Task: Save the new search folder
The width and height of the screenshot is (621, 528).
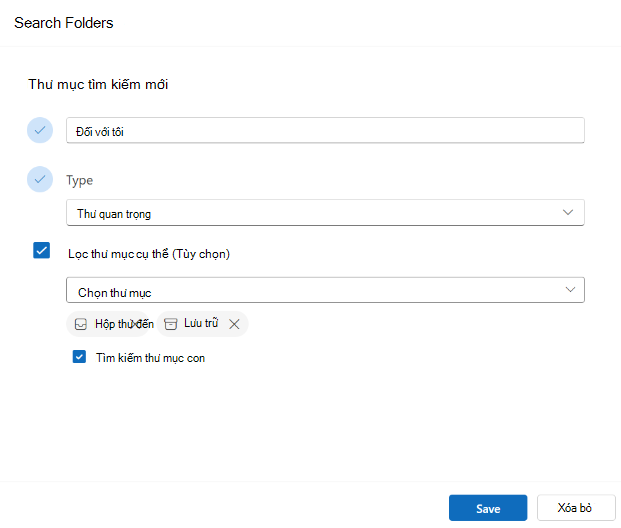Action: (x=488, y=508)
